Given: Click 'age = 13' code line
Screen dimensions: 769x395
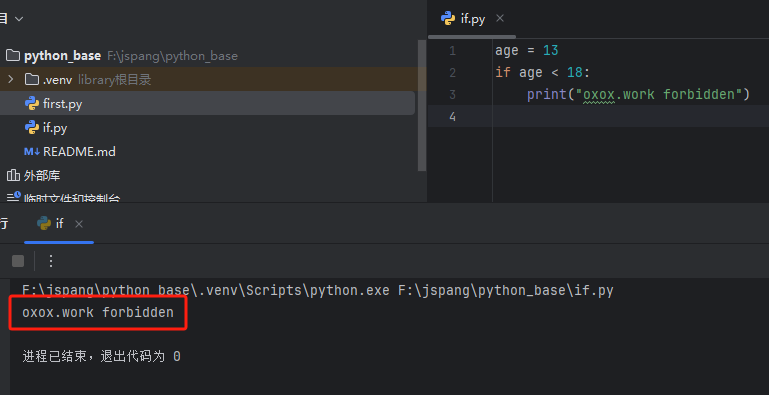Looking at the screenshot, I should [x=527, y=51].
